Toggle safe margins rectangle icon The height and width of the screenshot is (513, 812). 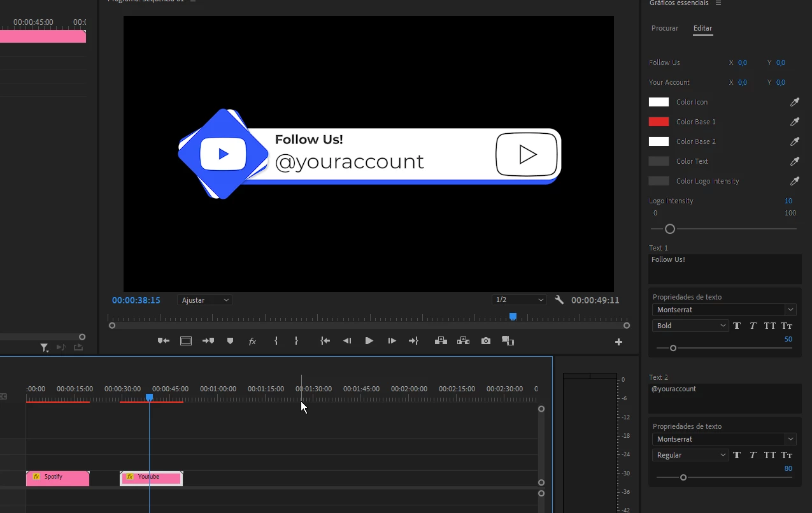coord(186,341)
